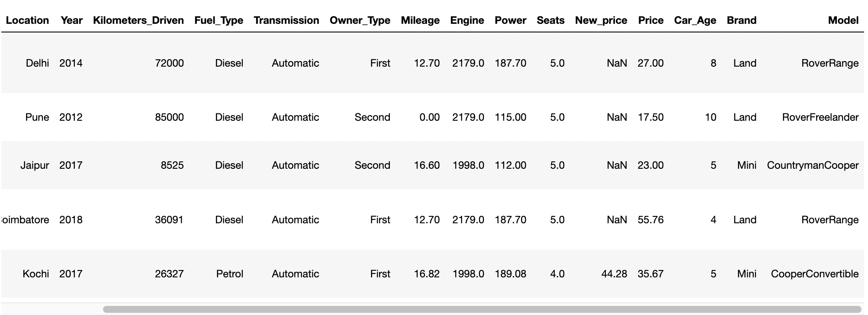
Task: Click the Transmission column header
Action: (286, 20)
